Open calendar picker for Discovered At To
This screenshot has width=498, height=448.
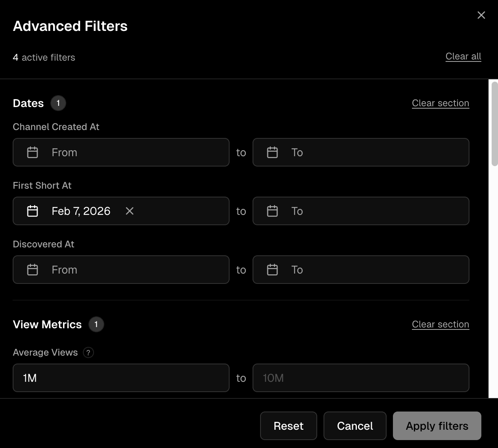[272, 270]
